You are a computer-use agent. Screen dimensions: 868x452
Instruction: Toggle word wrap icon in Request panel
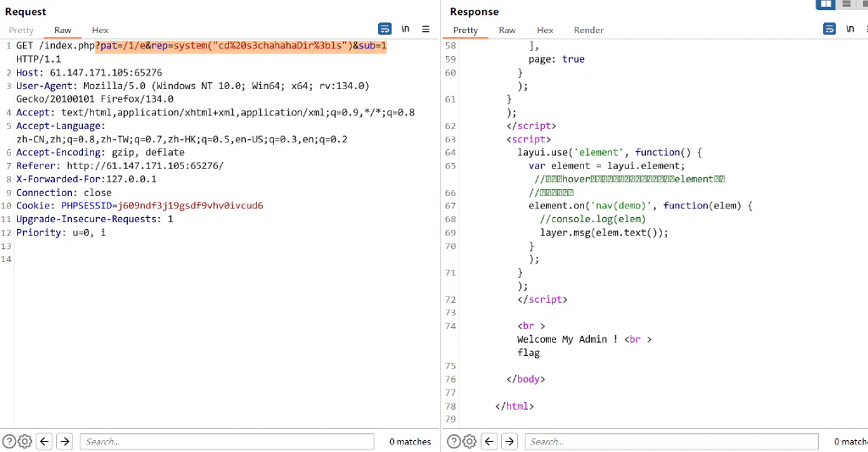point(385,29)
